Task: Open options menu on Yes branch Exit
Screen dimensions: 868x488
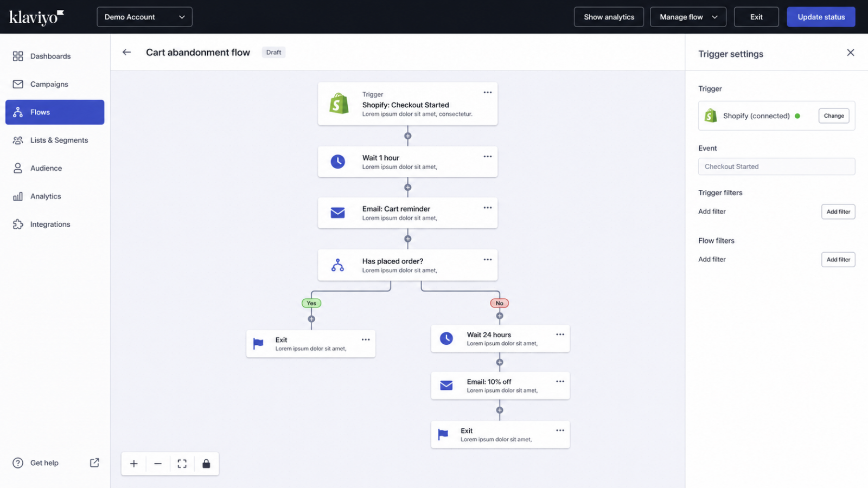Action: coord(366,339)
